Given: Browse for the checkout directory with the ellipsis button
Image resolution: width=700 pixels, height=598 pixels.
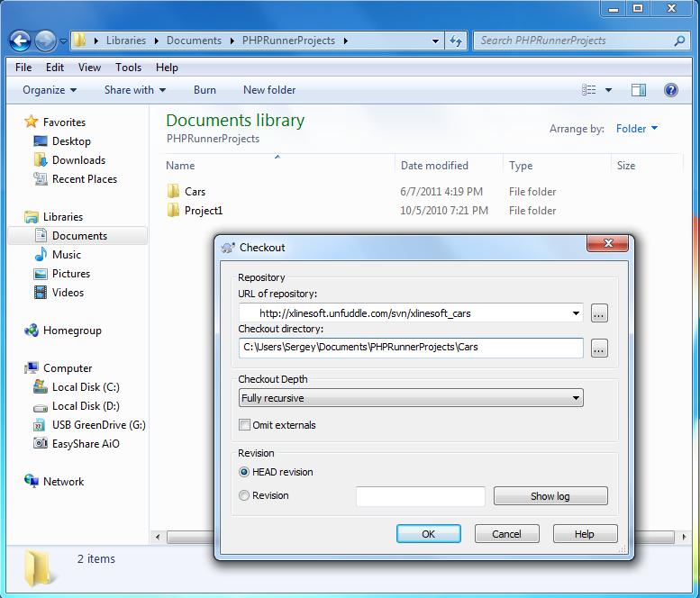Looking at the screenshot, I should (x=599, y=349).
